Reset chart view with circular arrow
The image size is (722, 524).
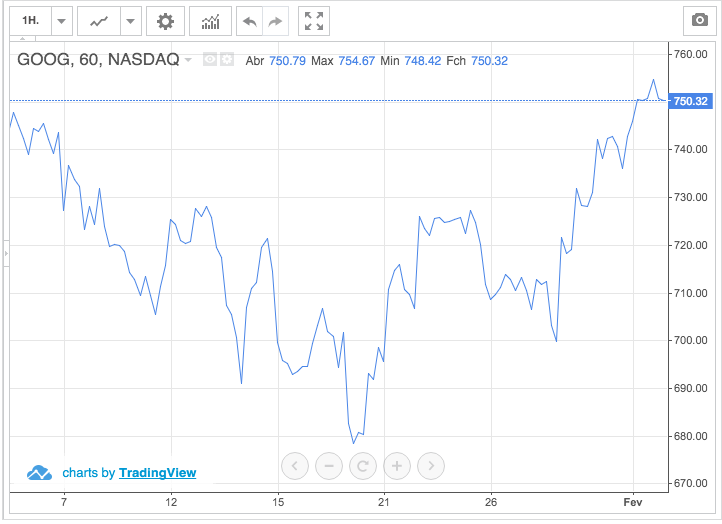(363, 465)
